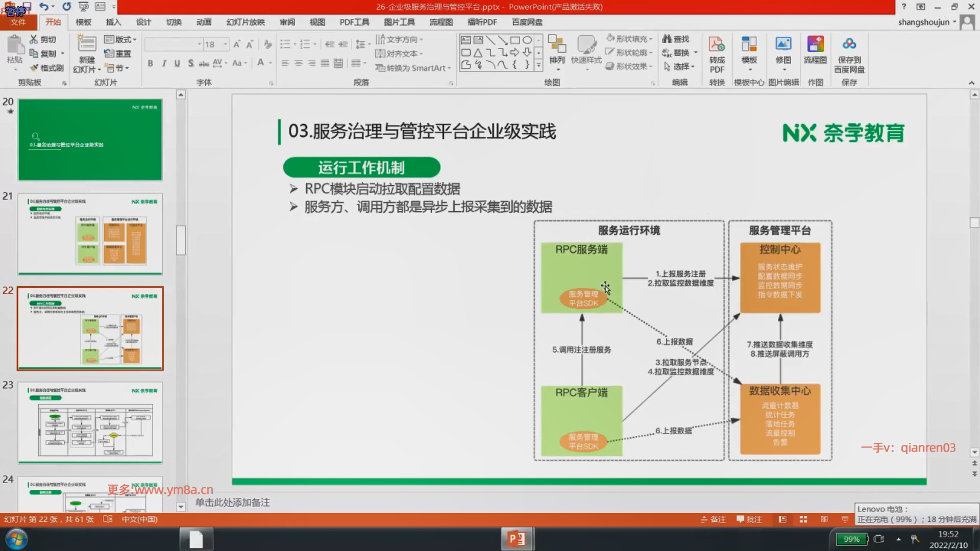The height and width of the screenshot is (551, 980).
Task: Toggle Italic text formatting
Action: pyautogui.click(x=164, y=63)
